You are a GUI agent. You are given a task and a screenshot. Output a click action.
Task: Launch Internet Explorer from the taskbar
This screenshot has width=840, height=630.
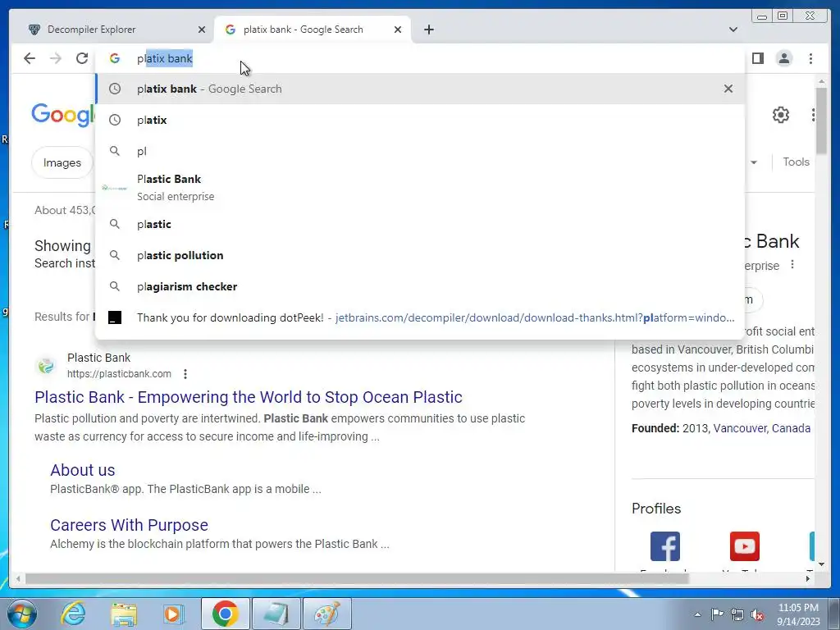coord(73,614)
